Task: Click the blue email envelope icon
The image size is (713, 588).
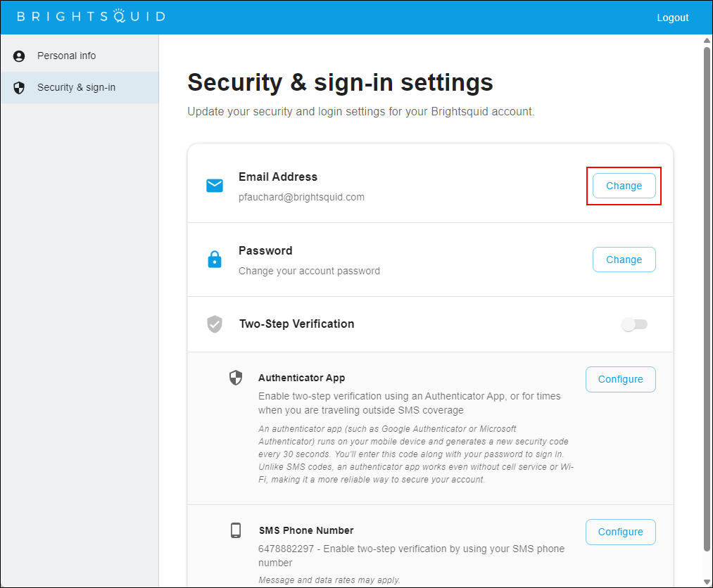Action: point(215,186)
